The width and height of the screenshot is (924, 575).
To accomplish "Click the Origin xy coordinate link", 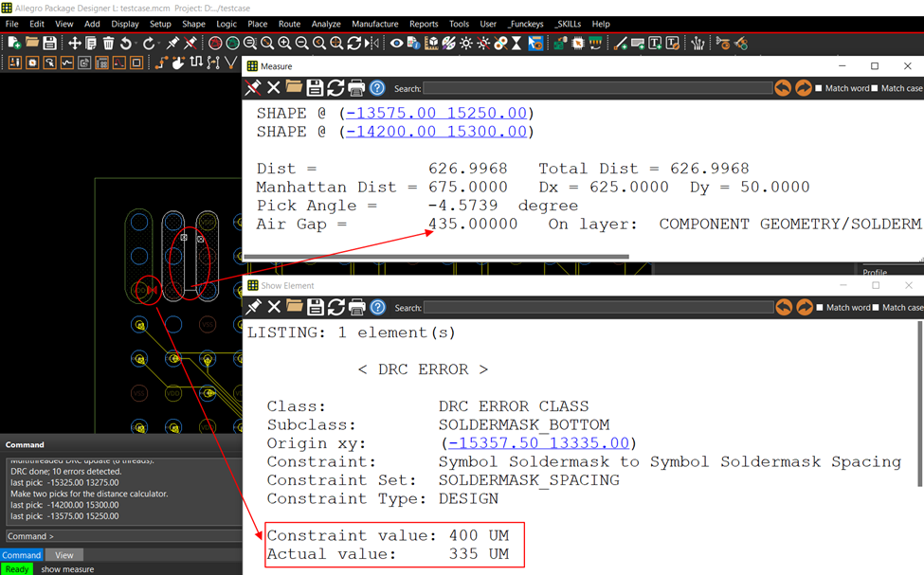I will tap(539, 443).
